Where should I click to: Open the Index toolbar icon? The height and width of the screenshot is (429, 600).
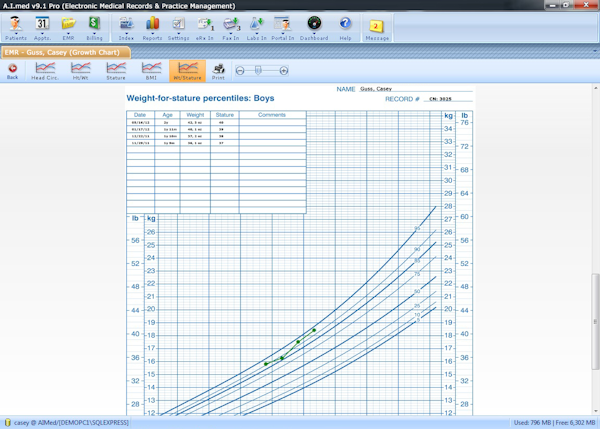click(126, 28)
